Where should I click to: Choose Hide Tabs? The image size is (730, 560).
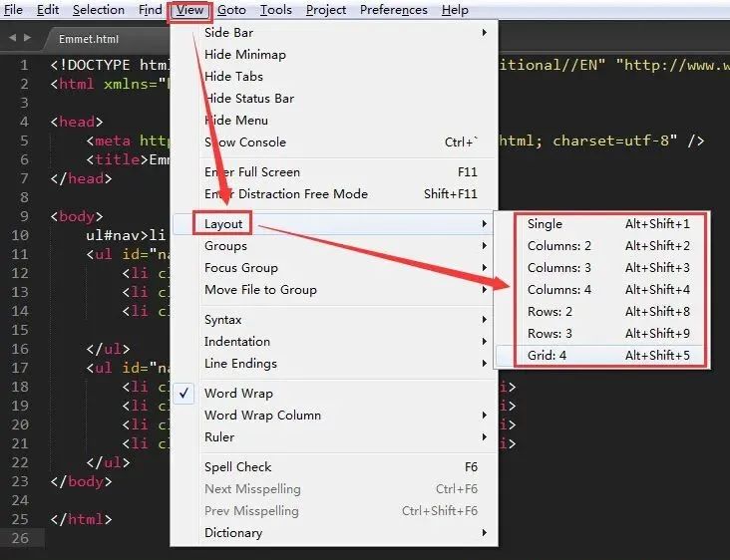(334, 77)
